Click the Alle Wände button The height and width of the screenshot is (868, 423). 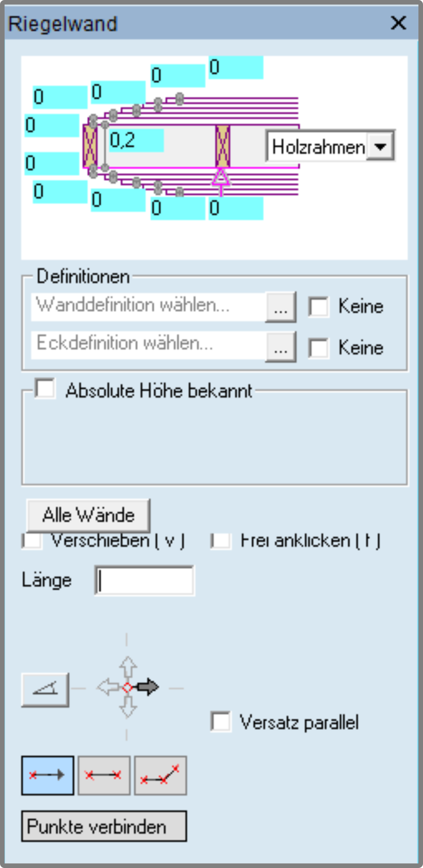88,515
